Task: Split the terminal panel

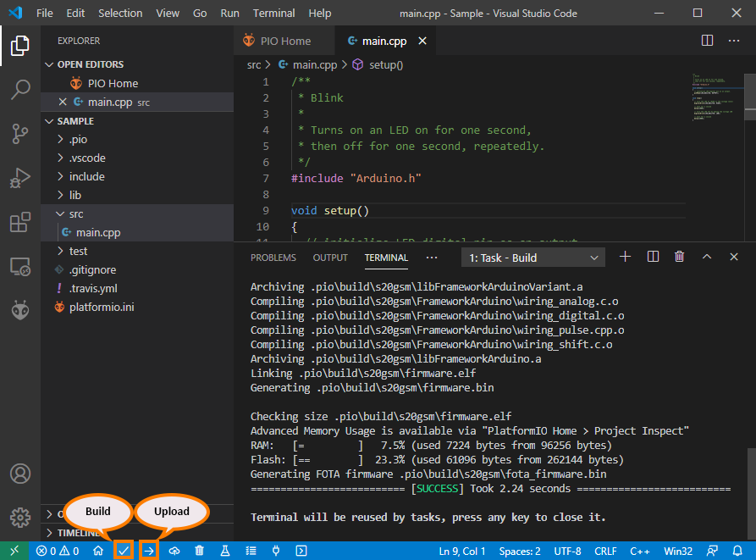Action: pyautogui.click(x=653, y=257)
